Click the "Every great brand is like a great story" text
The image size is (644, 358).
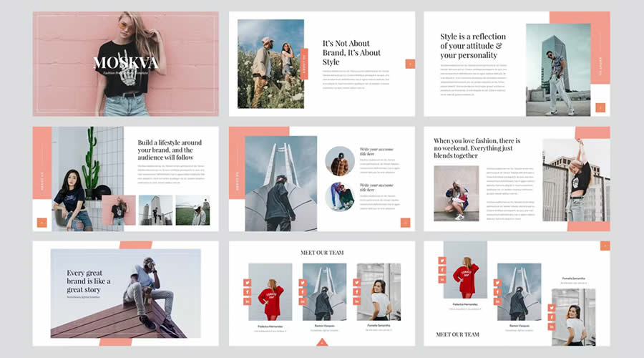(x=89, y=281)
